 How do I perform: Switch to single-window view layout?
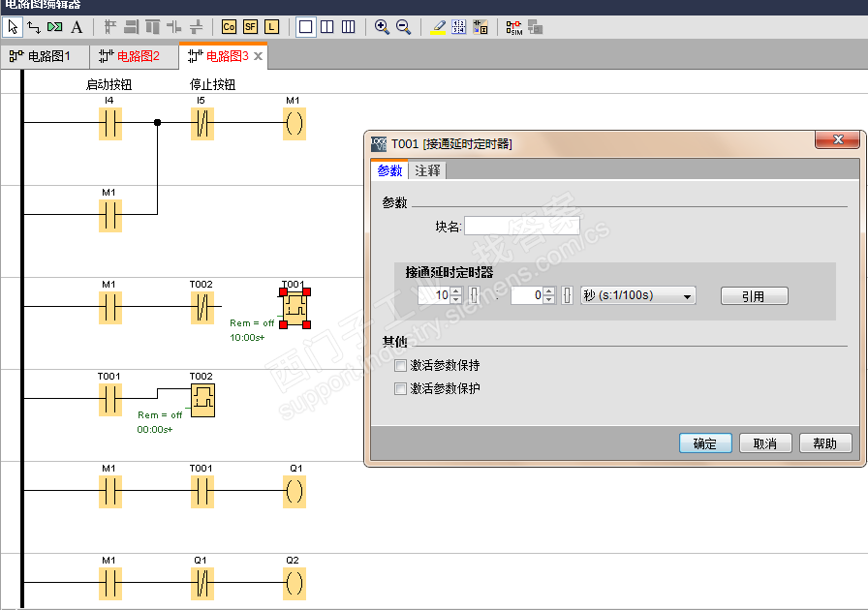[305, 26]
